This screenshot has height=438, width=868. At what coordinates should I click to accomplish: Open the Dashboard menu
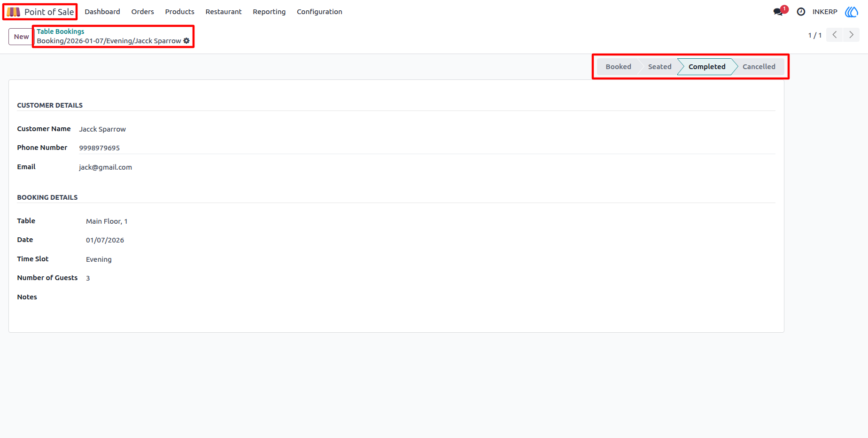click(102, 12)
